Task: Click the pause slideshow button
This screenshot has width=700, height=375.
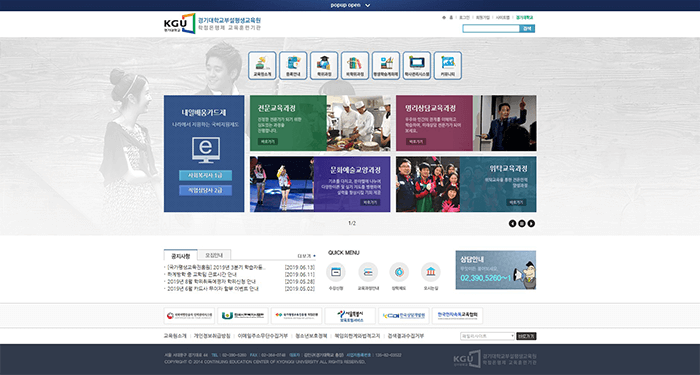Action: 522,224
